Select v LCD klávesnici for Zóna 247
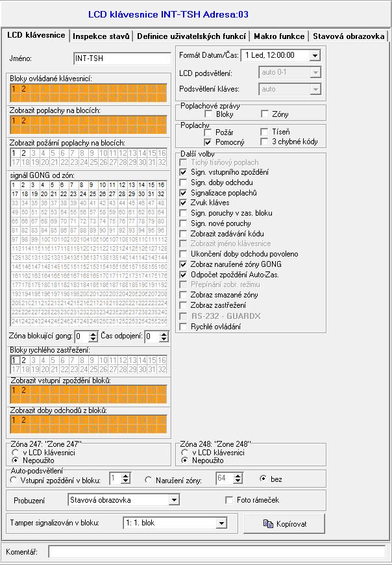 15,452
